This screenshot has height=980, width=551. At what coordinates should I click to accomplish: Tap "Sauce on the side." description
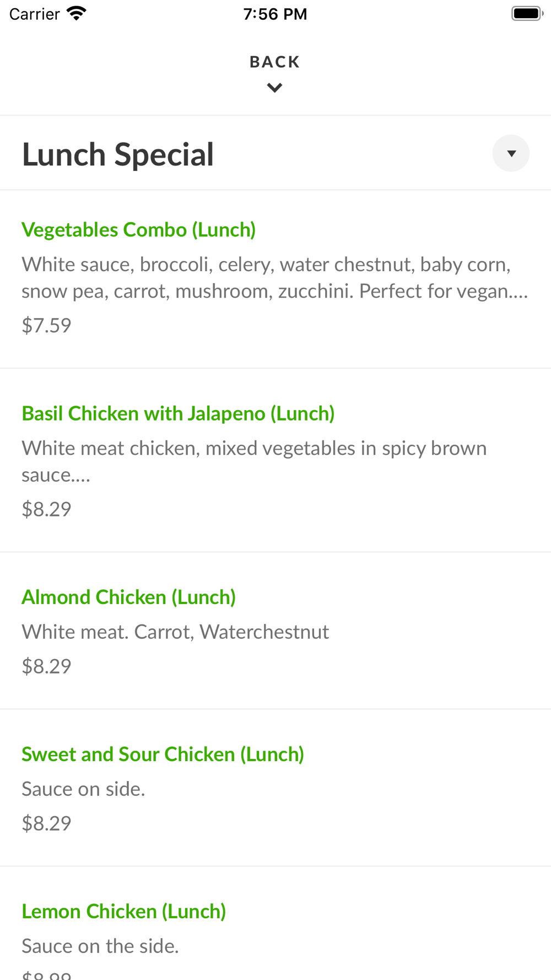click(100, 946)
